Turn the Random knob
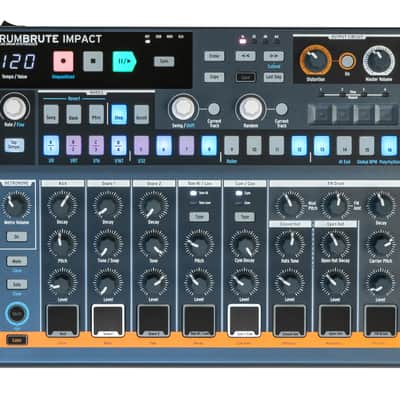Viewport: 400px width, 400px height. (251, 108)
